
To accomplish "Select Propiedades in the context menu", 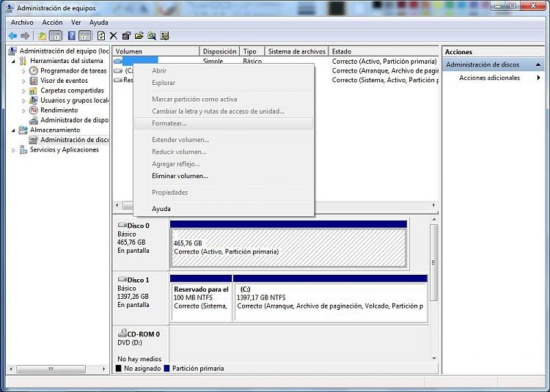I will (x=224, y=192).
